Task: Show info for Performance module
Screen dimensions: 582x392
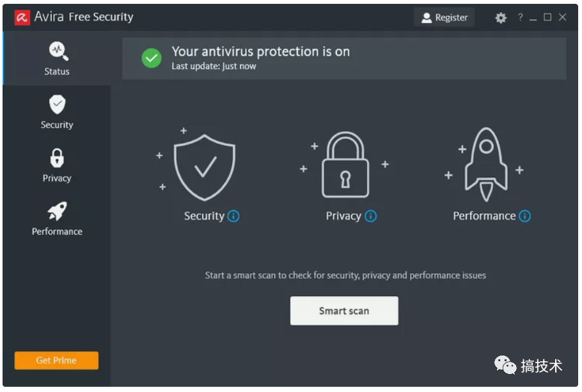Action: 524,216
